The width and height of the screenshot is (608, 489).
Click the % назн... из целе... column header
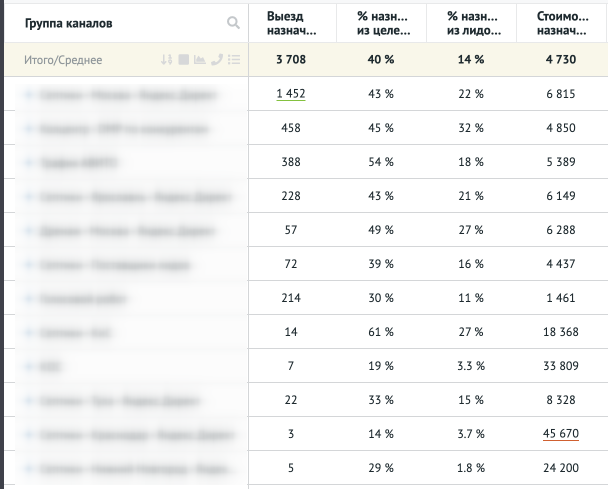click(x=376, y=23)
